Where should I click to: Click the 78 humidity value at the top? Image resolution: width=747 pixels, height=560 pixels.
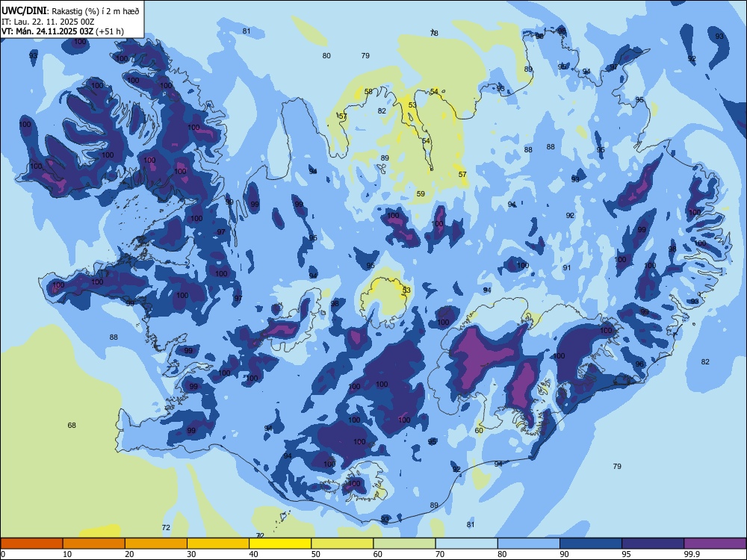(x=434, y=33)
